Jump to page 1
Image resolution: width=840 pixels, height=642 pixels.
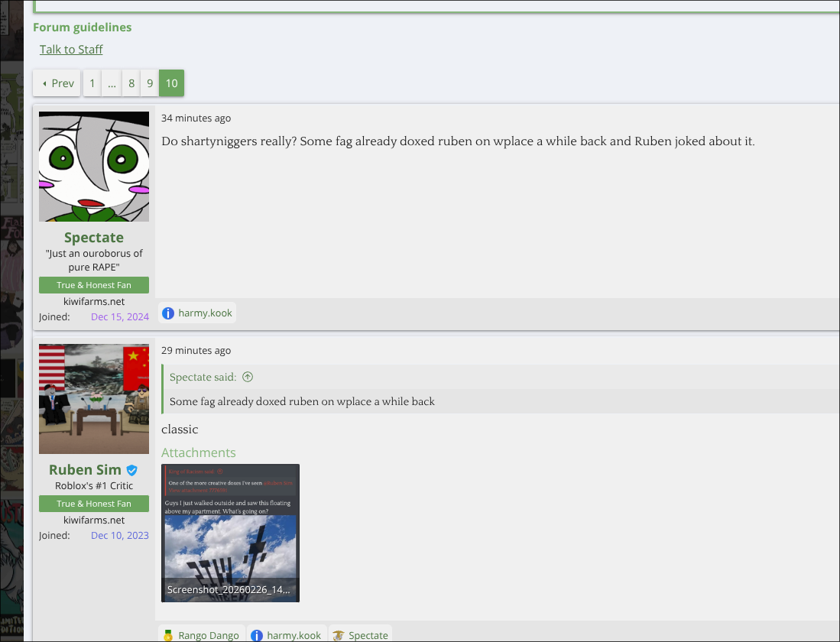coord(92,83)
